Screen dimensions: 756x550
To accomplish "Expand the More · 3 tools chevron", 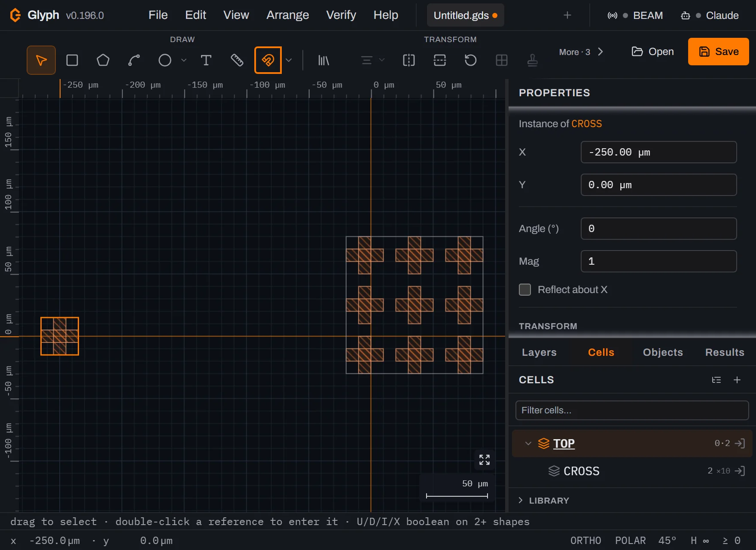I will pos(601,52).
